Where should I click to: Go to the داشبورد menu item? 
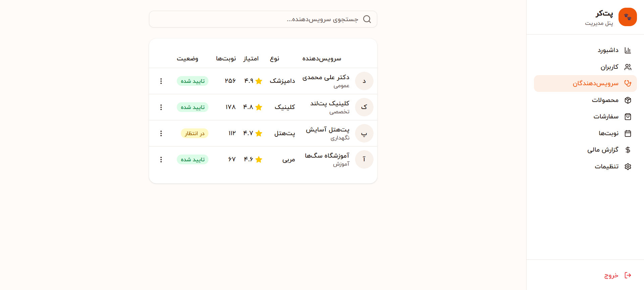tap(585, 50)
